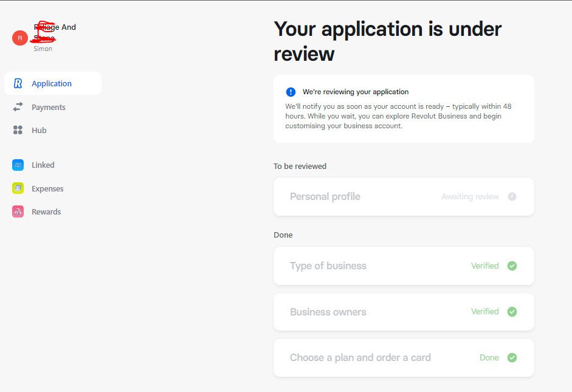Click the Revolut Application icon in the sidebar
The image size is (572, 392).
tap(18, 84)
